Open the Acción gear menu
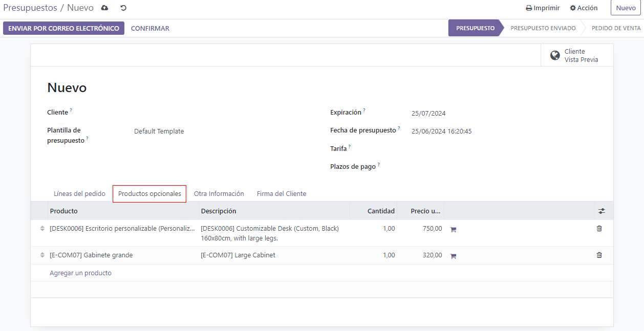Screen dimensions: 644x331 584,8
